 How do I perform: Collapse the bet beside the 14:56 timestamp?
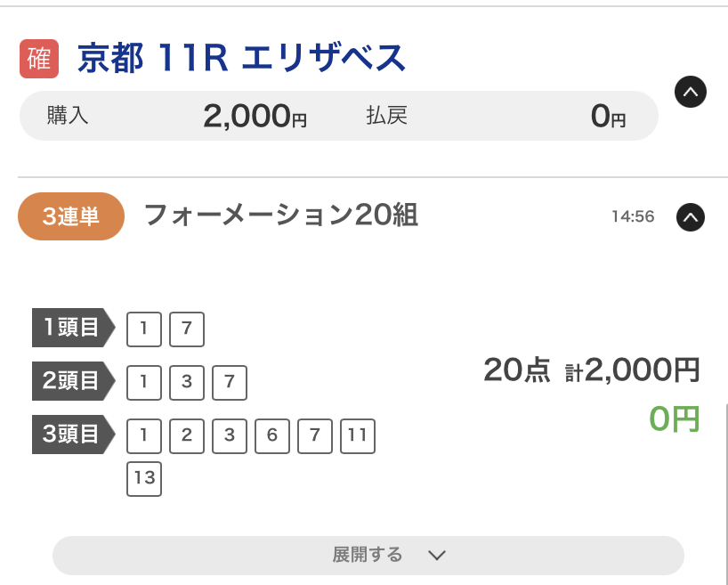[x=691, y=216]
